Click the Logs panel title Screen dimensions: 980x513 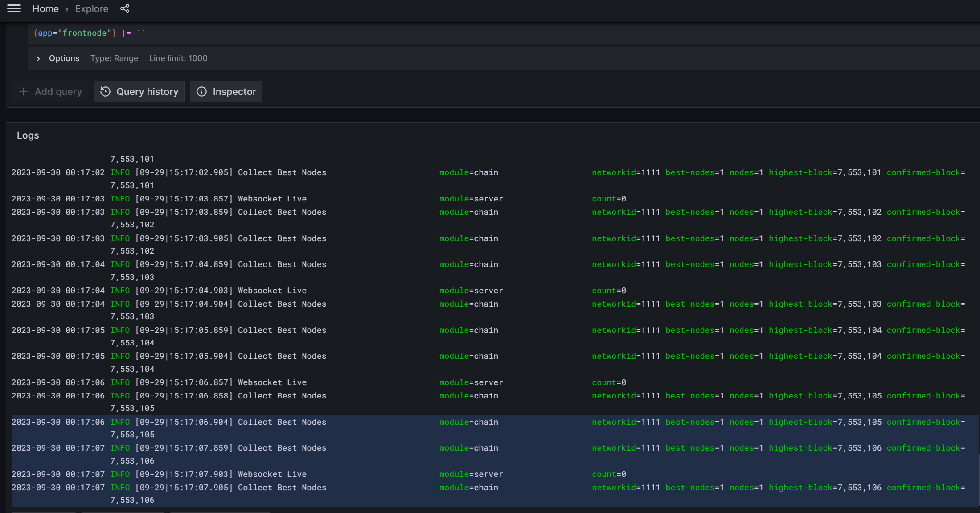tap(28, 135)
